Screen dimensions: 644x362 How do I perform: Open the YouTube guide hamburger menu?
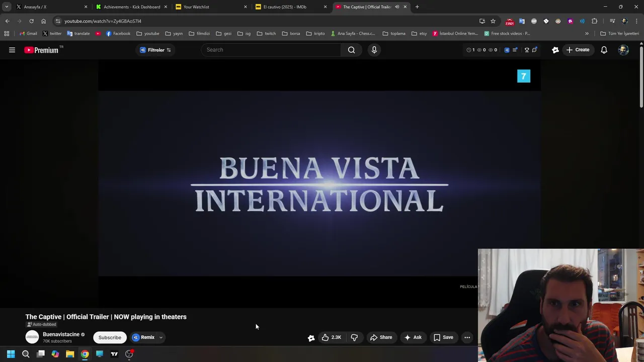coord(12,50)
